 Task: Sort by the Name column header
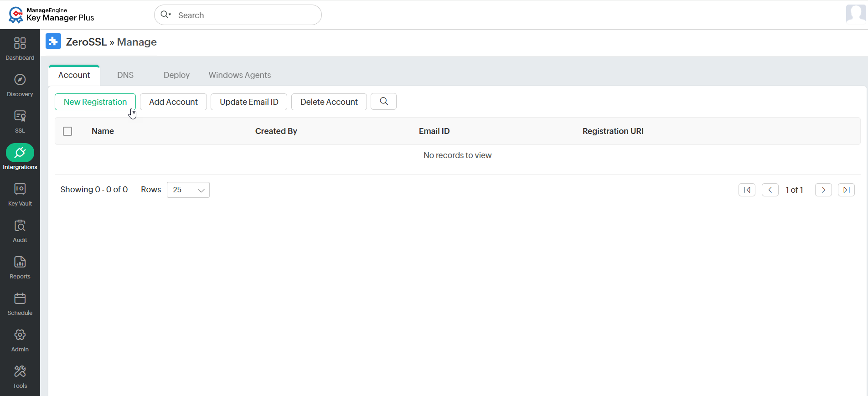103,131
